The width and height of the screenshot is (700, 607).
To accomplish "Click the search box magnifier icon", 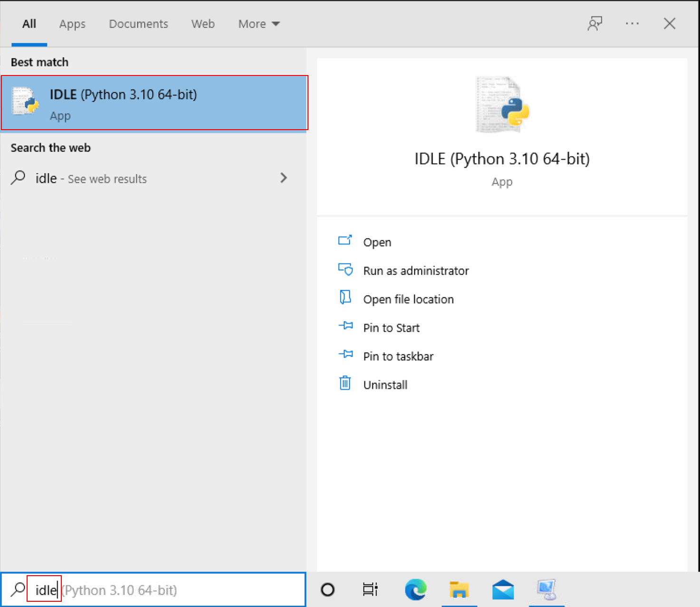I will click(x=18, y=589).
